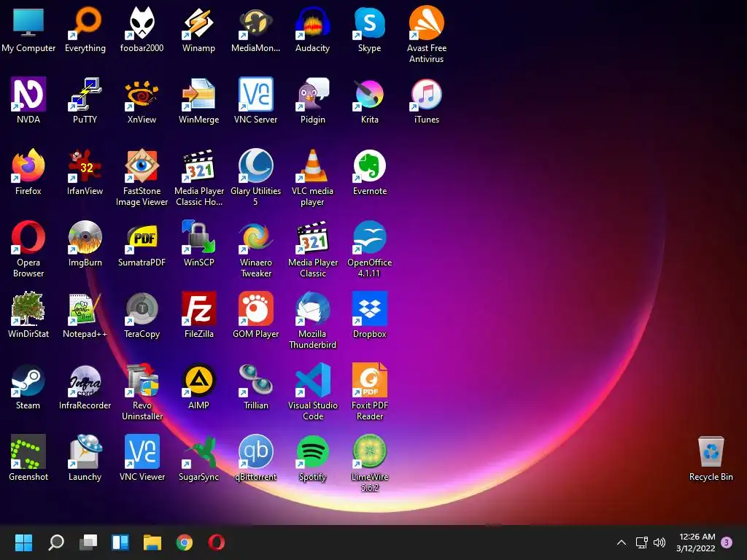Open Audacity from the desktop
The width and height of the screenshot is (747, 560).
pos(312,23)
